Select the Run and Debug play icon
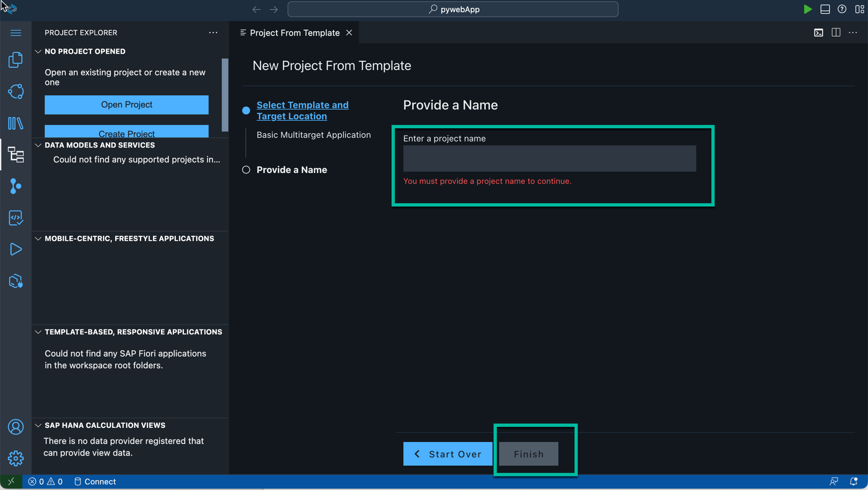 (15, 249)
